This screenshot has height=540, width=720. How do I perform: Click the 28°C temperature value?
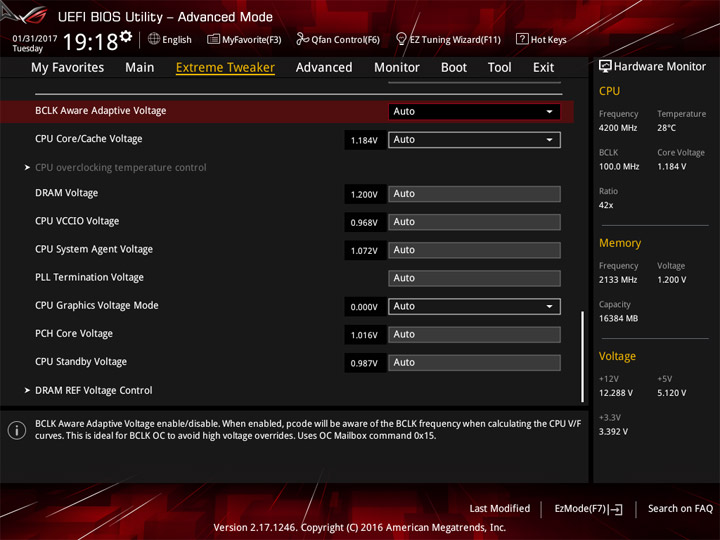point(666,128)
